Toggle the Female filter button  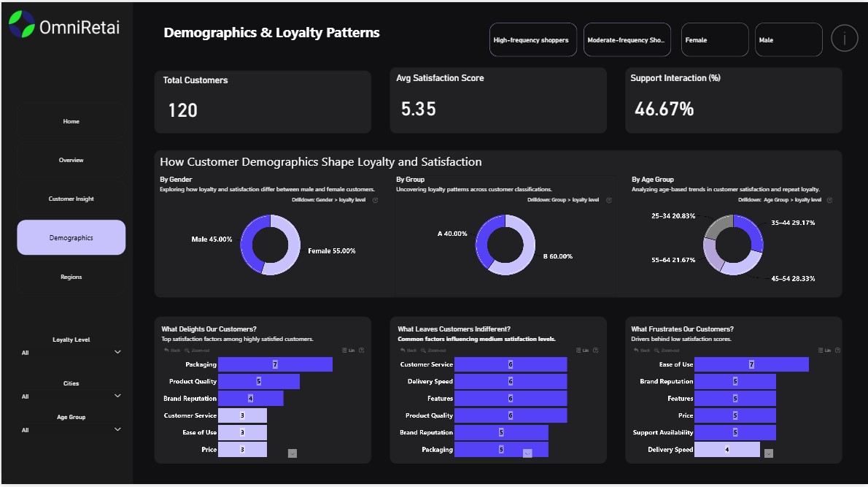tap(715, 40)
